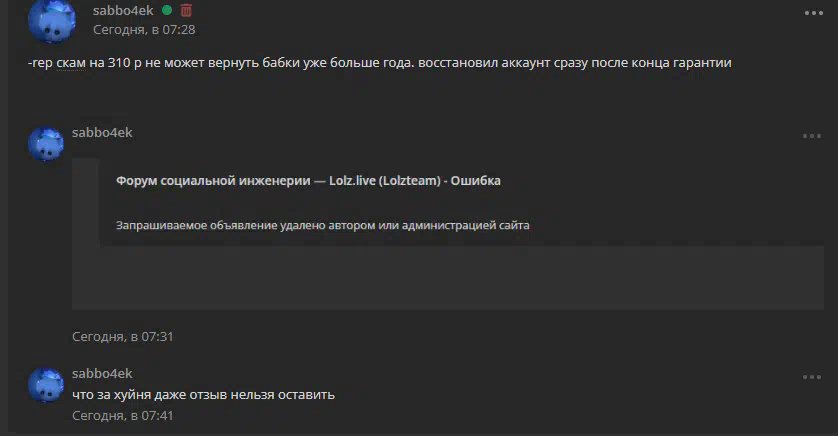Open three-dot menu of the last comment

(812, 377)
